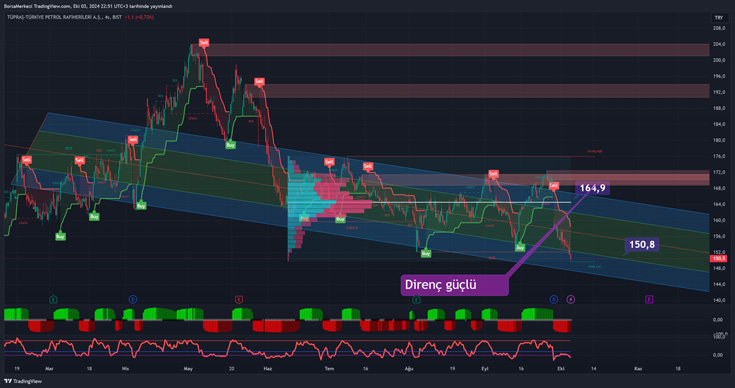Click the purple E marker near Kas
This screenshot has height=388, width=735.
coord(649,299)
